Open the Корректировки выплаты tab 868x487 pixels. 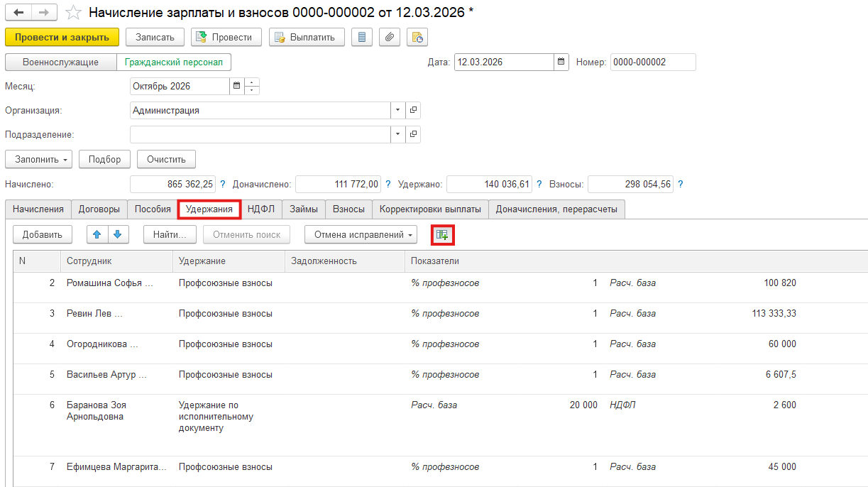[430, 209]
